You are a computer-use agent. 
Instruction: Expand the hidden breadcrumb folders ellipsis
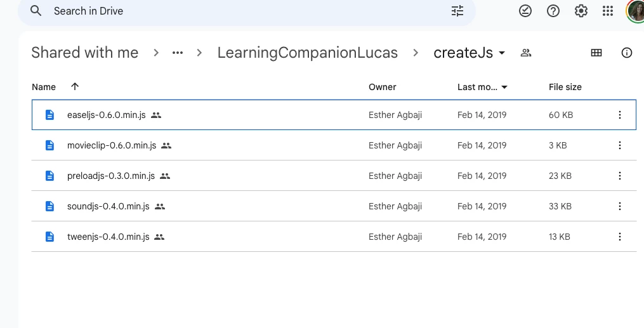[178, 53]
